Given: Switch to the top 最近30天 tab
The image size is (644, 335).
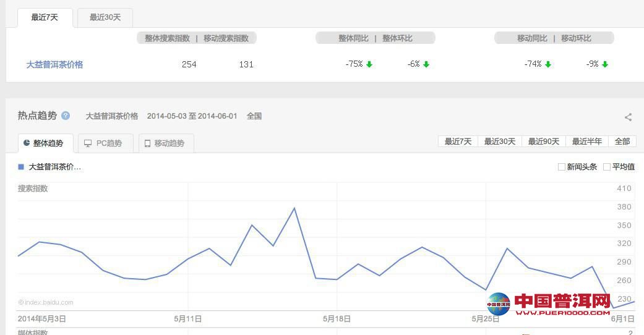Looking at the screenshot, I should click(105, 18).
